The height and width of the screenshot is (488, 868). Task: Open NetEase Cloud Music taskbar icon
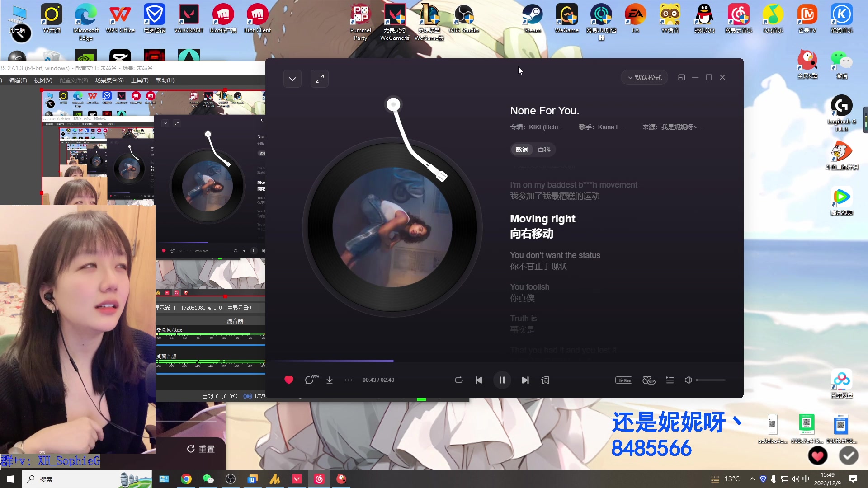(319, 479)
